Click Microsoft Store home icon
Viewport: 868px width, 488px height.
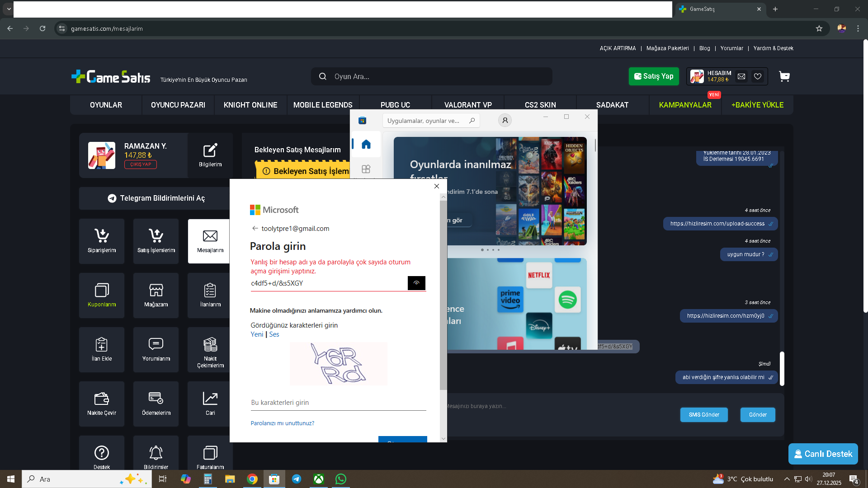click(366, 144)
